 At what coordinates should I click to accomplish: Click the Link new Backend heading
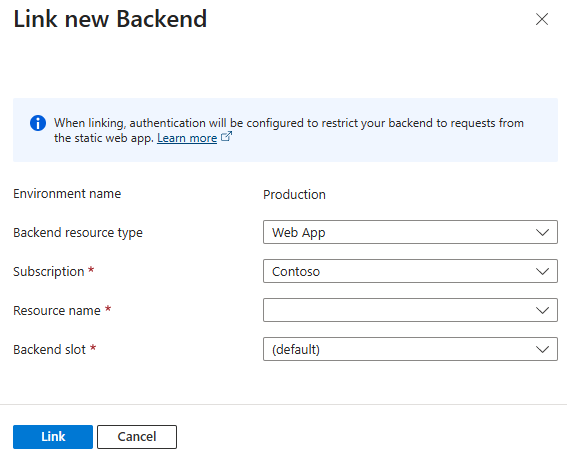(110, 19)
